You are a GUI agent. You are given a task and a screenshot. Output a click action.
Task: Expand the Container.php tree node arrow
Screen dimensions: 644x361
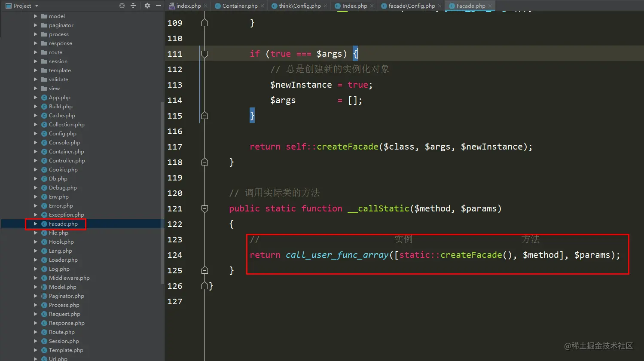pos(36,152)
